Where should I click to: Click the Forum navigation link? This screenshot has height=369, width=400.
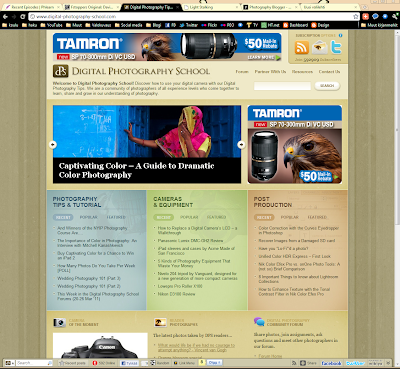coord(242,72)
